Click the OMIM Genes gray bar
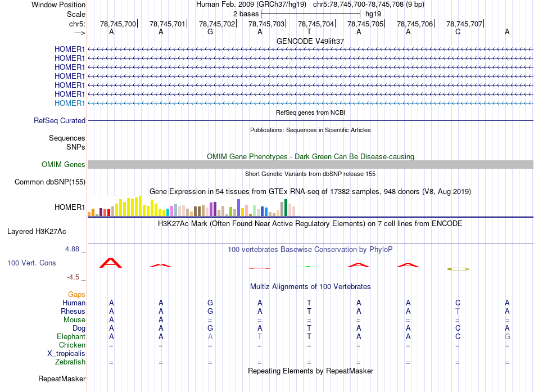 pos(310,164)
